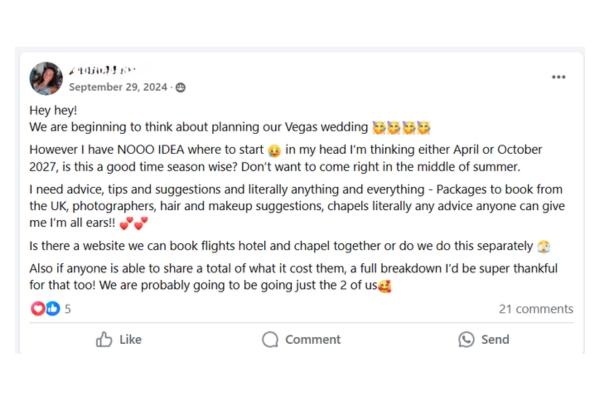Click the red heart reaction icon
Viewport: 600px width, 400px height.
38,309
